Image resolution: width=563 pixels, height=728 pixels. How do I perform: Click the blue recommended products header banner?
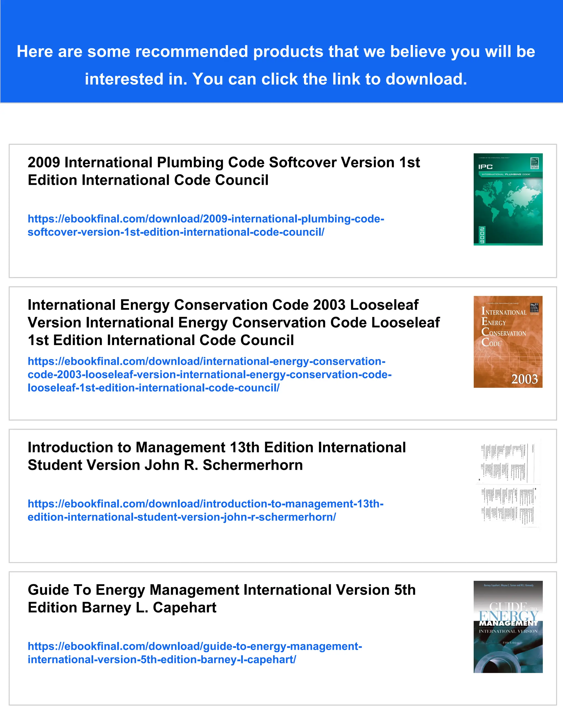276,65
